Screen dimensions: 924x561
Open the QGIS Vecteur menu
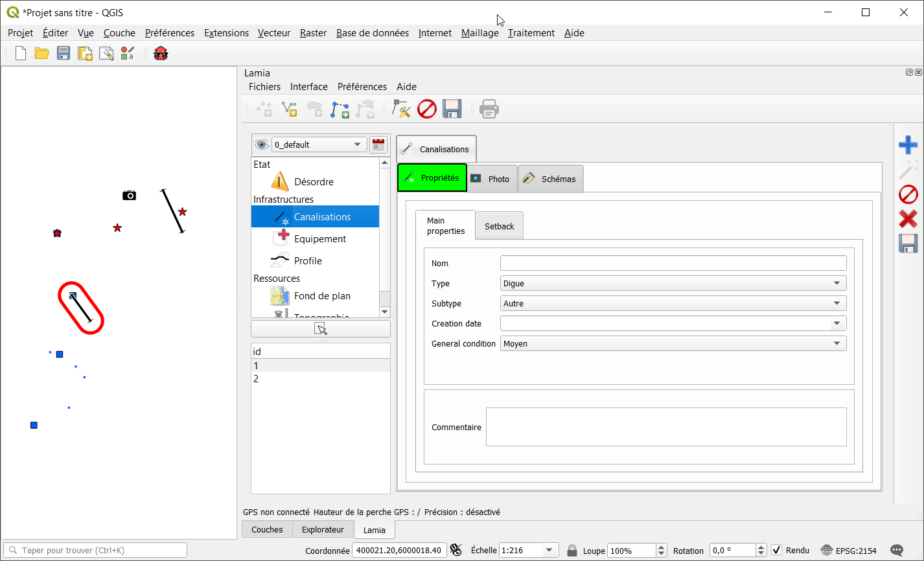(x=274, y=33)
